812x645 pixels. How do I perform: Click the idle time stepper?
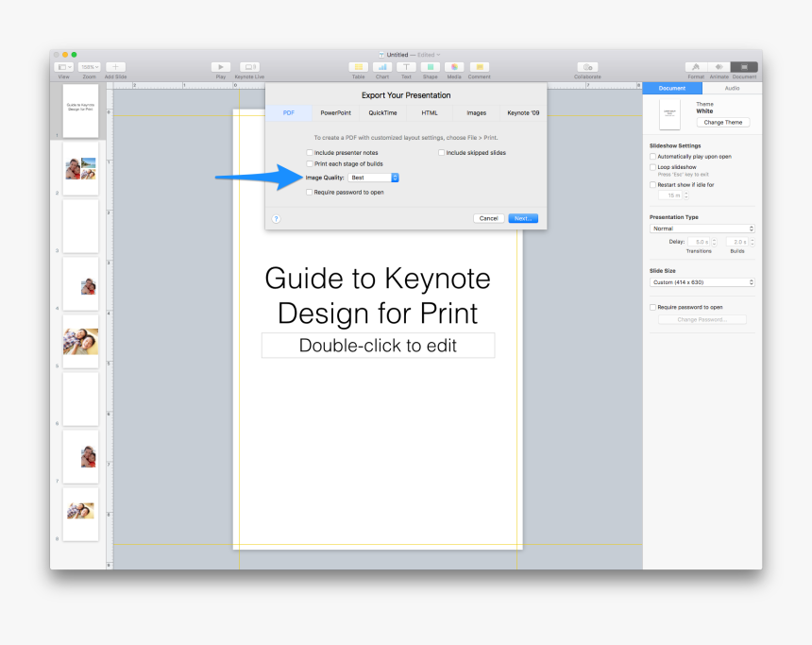coord(686,195)
